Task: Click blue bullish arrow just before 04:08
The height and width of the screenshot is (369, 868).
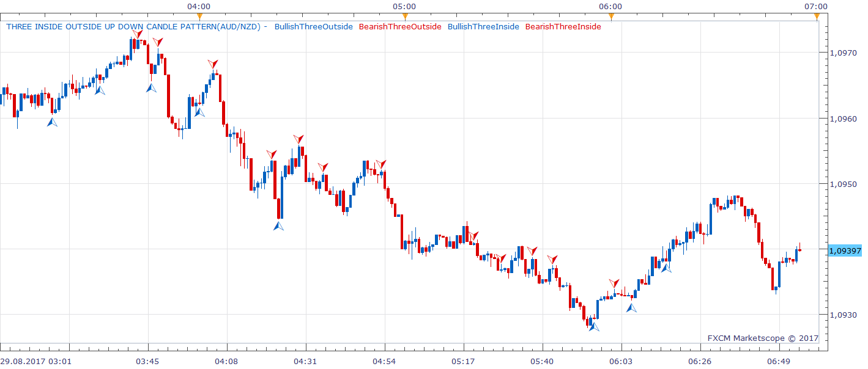Action: tap(199, 112)
